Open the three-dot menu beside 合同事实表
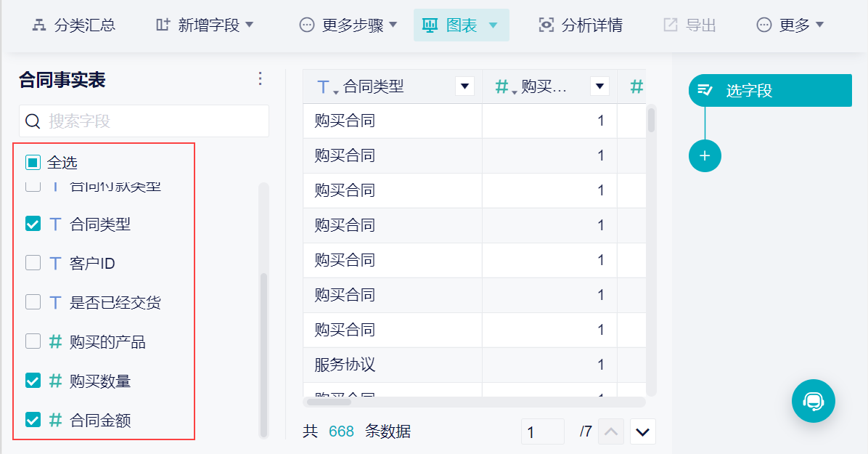Viewport: 868px width, 454px height. (x=260, y=78)
